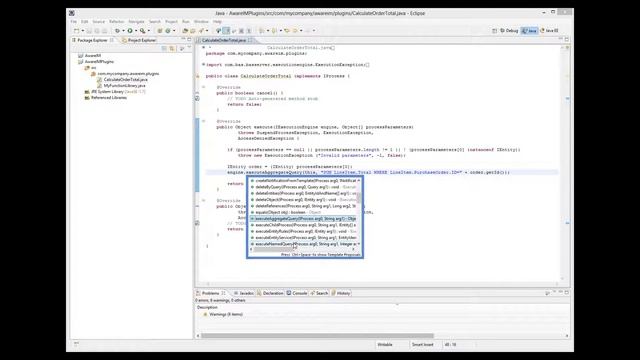The width and height of the screenshot is (640, 360).
Task: Select the Javadoc tab
Action: [244, 293]
